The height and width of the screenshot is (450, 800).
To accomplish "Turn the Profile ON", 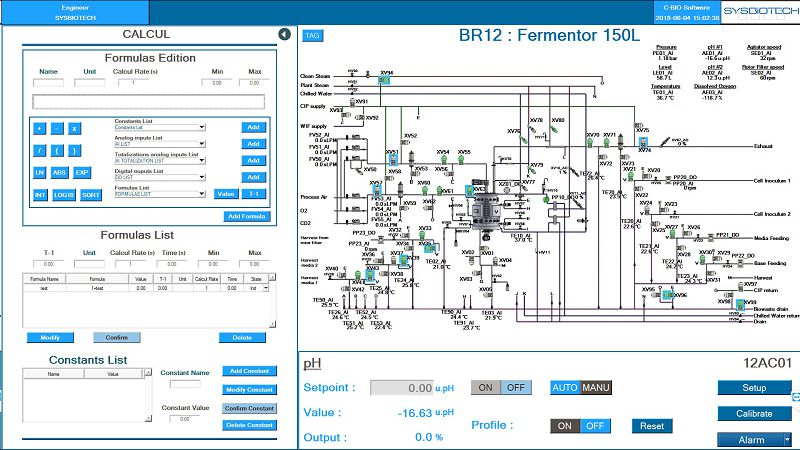I will tap(565, 426).
